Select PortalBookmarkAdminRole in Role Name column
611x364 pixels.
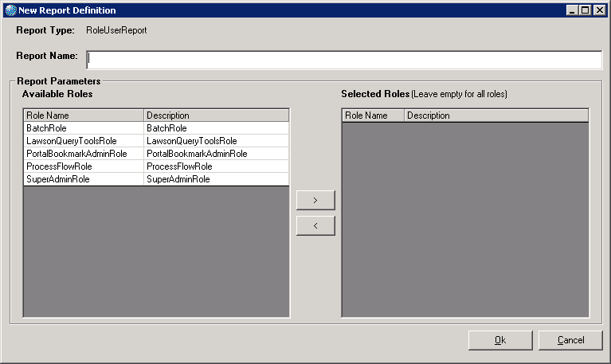[84, 154]
